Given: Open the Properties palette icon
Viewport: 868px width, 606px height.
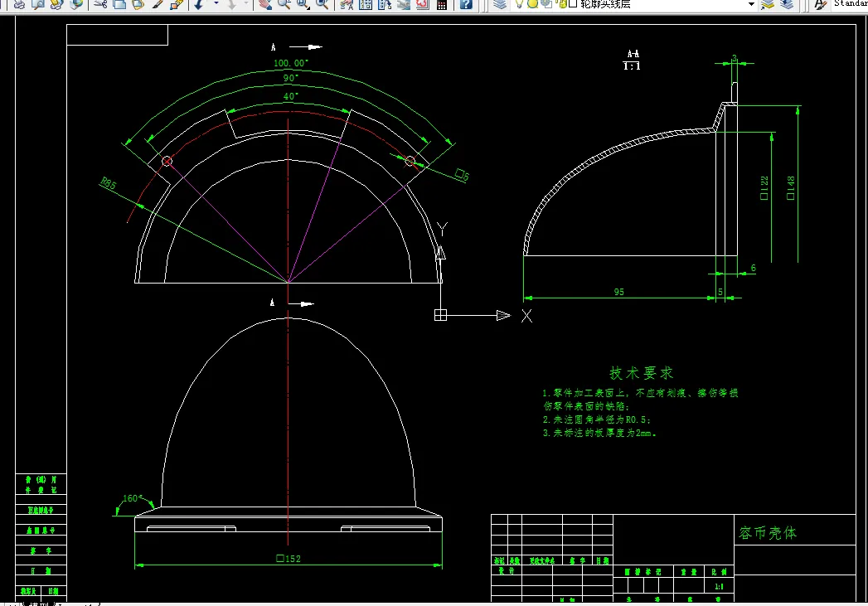Looking at the screenshot, I should point(347,4).
